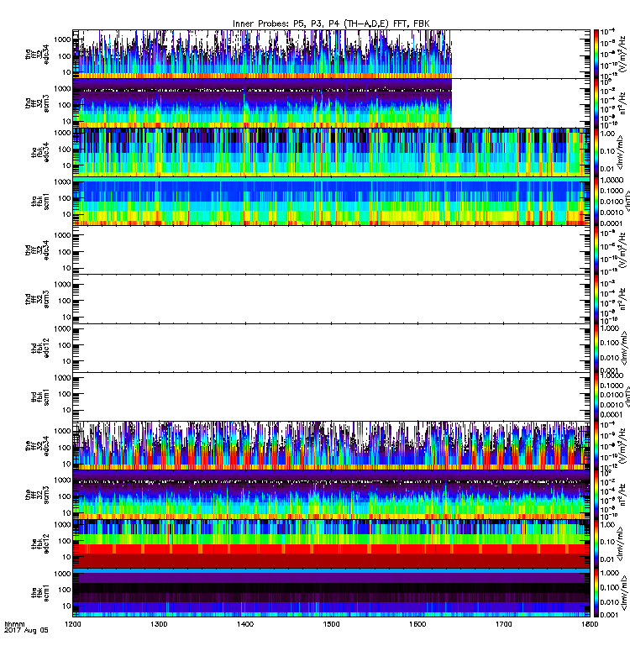
Task: Click the color bar beside the fff edc34 panel
Action: (596, 445)
